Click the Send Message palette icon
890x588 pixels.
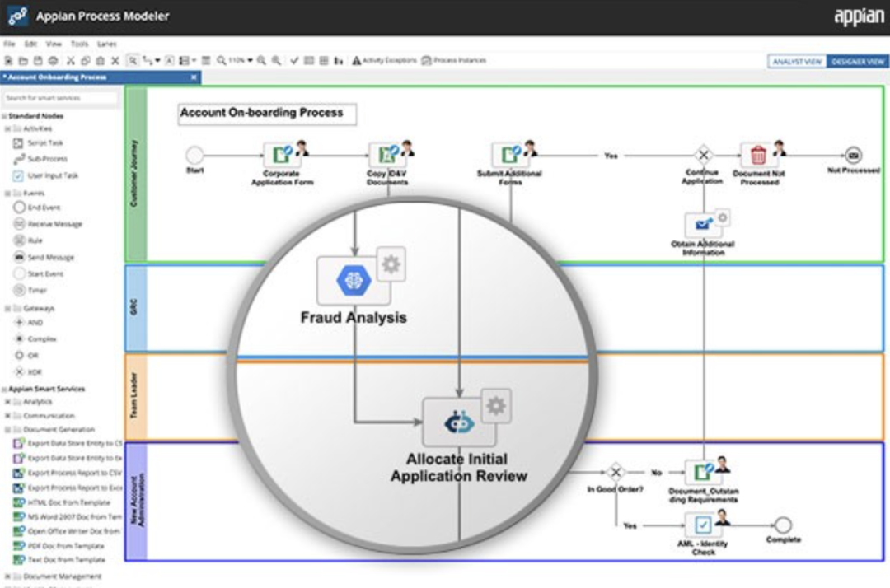point(19,258)
